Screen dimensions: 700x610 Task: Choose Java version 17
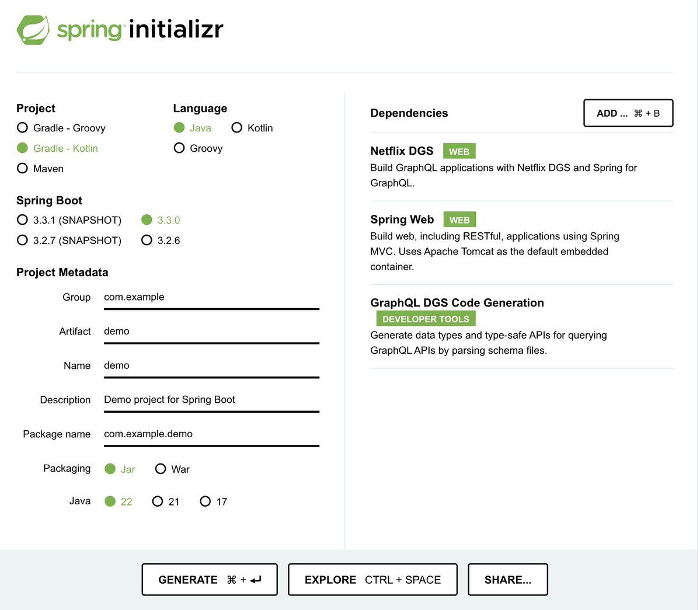214,501
